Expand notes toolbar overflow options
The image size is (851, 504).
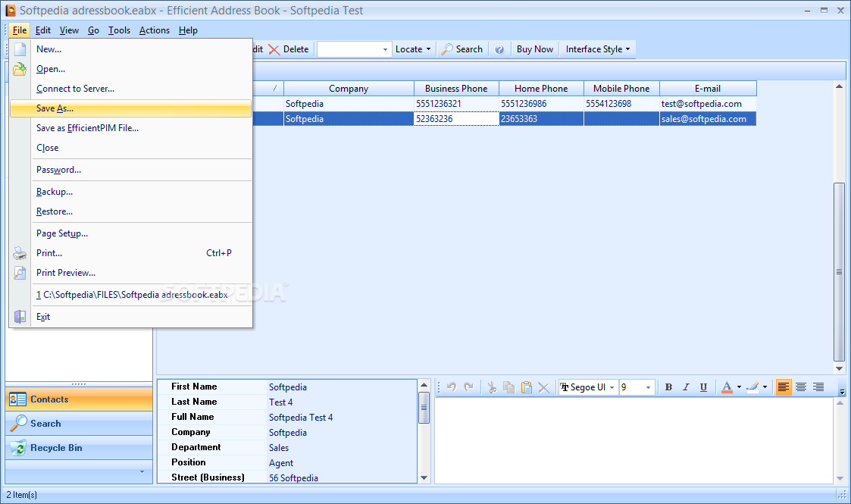tap(842, 391)
